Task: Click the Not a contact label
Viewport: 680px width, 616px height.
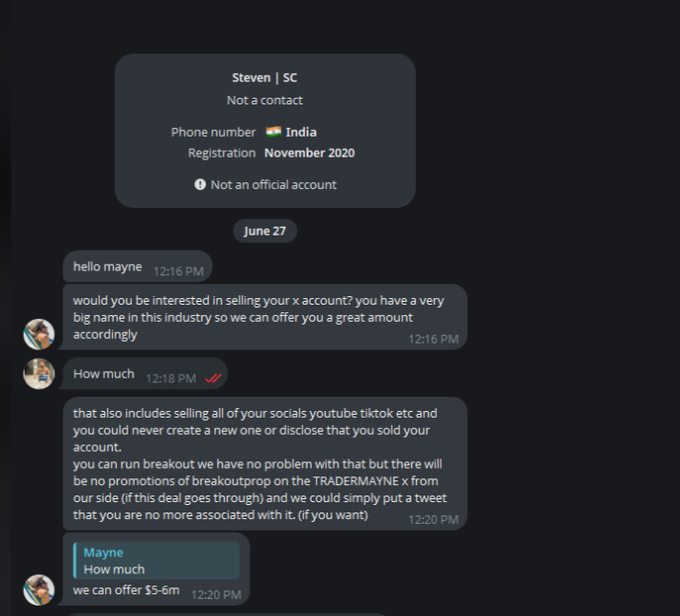Action: [264, 100]
